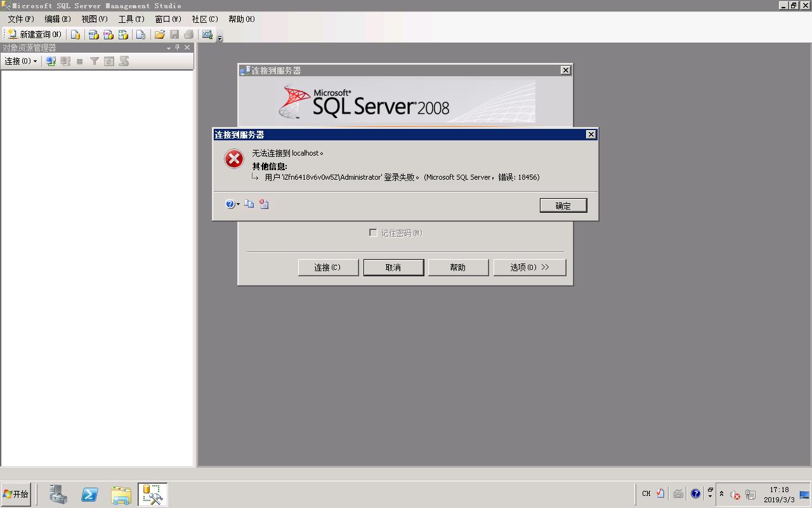Click the Activity Monitor toolbar icon
Image resolution: width=812 pixels, height=508 pixels.
[207, 34]
